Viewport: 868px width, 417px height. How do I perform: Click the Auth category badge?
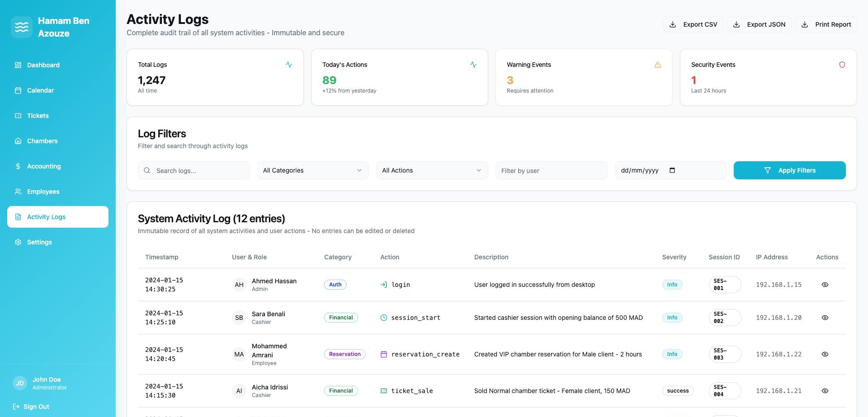(335, 285)
